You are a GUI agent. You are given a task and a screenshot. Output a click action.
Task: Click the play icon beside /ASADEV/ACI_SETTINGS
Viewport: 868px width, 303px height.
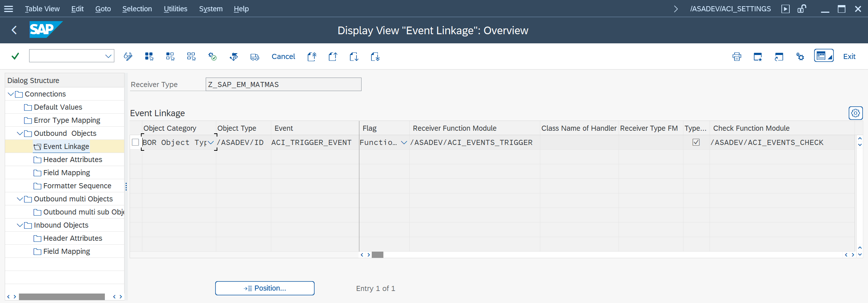pyautogui.click(x=785, y=9)
